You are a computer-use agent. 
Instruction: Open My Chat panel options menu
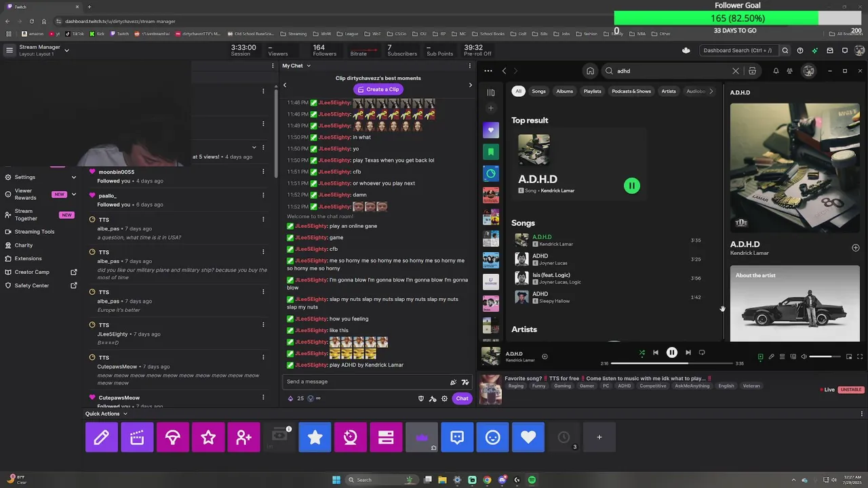click(x=469, y=66)
